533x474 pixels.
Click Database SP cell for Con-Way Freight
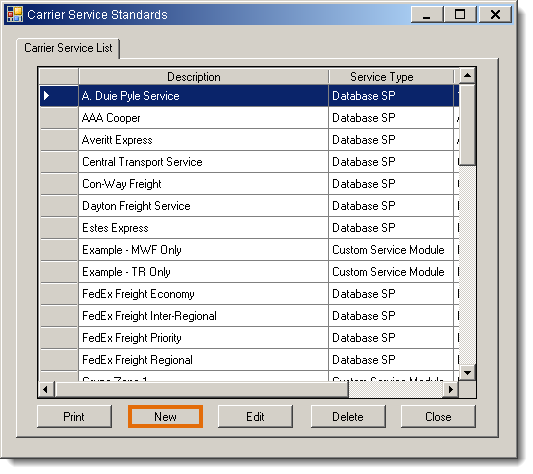(x=391, y=184)
